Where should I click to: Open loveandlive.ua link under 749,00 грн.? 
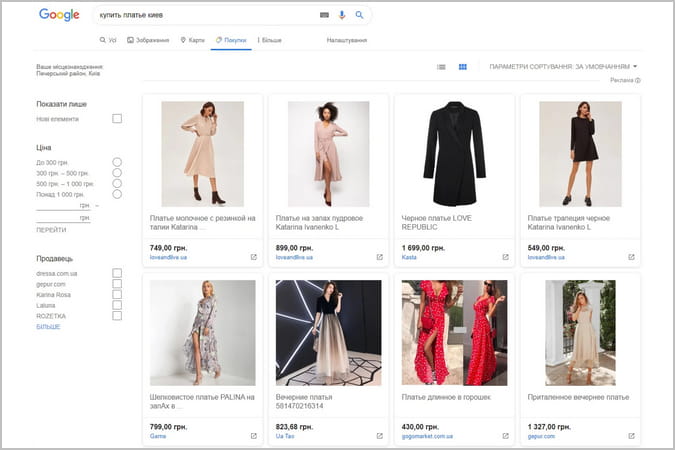pyautogui.click(x=168, y=257)
